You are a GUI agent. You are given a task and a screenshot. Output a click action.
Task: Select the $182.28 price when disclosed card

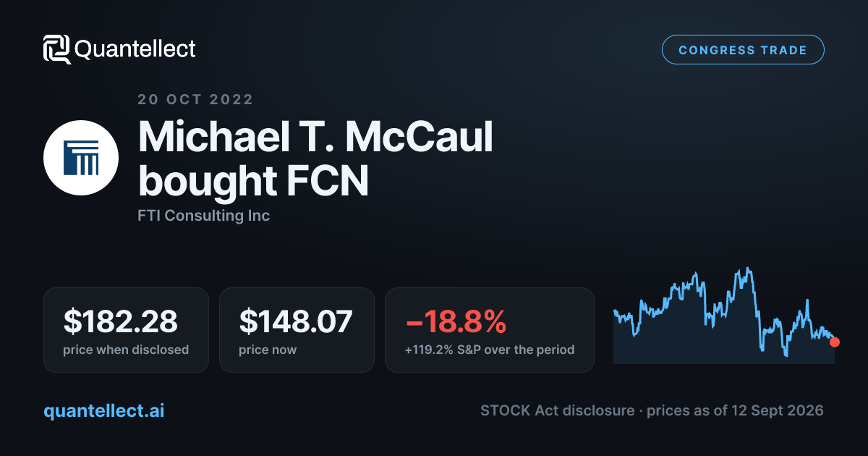pyautogui.click(x=126, y=330)
